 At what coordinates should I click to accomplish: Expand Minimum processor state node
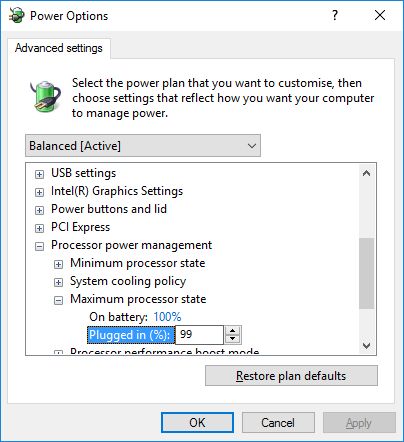pos(58,264)
